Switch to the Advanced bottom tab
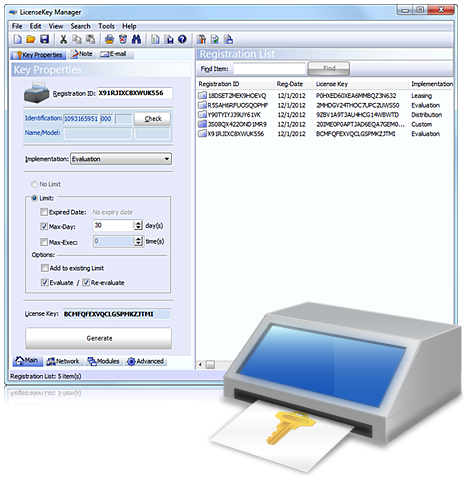464x478 pixels. pos(146,361)
